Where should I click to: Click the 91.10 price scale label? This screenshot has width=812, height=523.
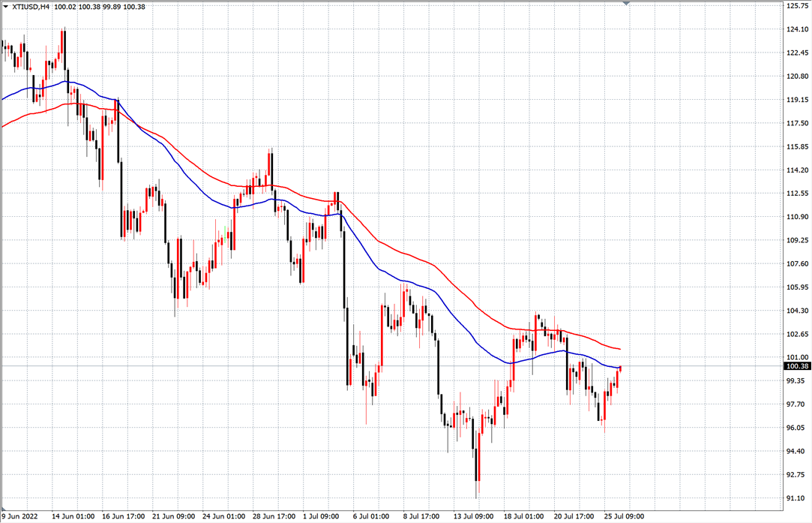(x=795, y=498)
